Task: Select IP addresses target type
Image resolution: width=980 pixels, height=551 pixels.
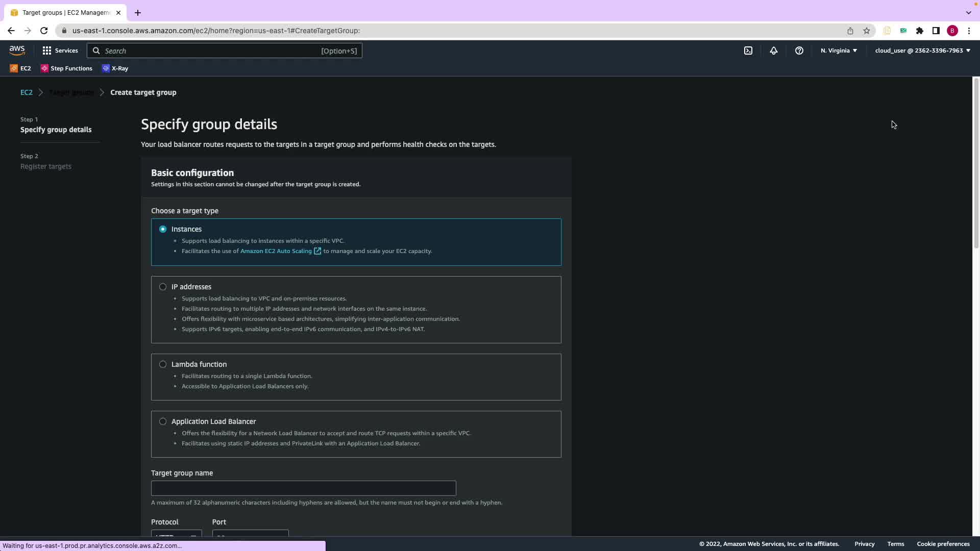Action: click(163, 287)
